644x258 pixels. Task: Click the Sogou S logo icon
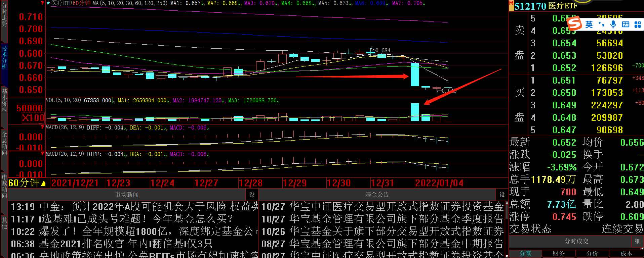click(x=574, y=23)
